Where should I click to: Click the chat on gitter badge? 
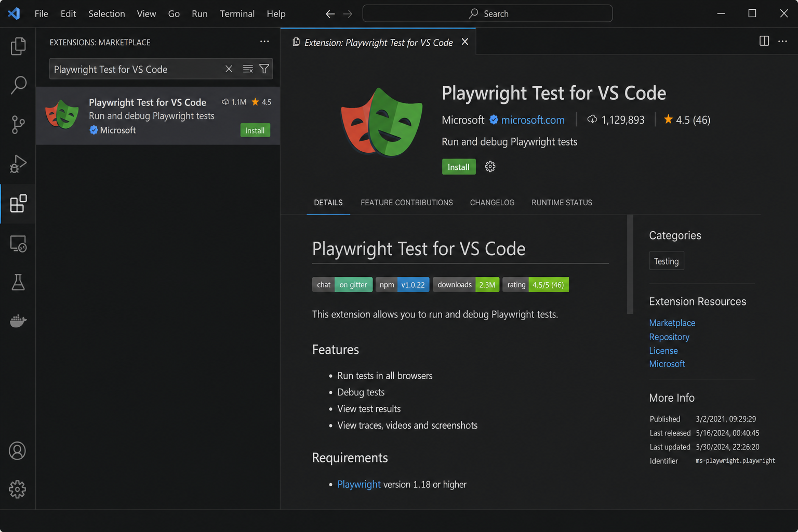point(342,285)
